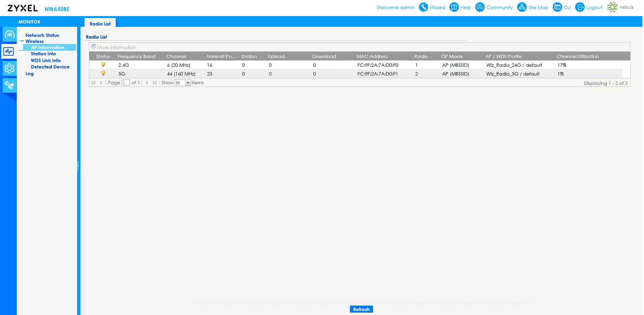The image size is (644, 315).
Task: Select the 5G radio table row
Action: point(356,74)
